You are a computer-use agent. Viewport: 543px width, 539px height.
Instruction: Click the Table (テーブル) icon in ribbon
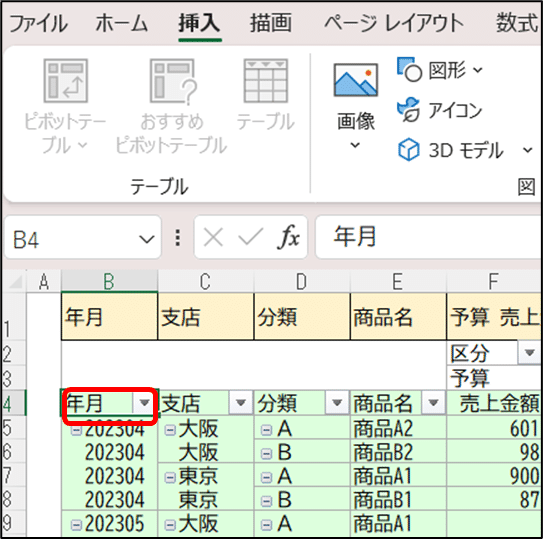click(266, 81)
